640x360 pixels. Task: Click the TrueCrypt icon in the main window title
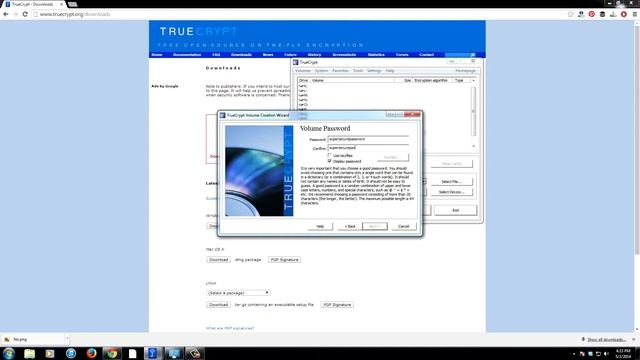(x=296, y=62)
